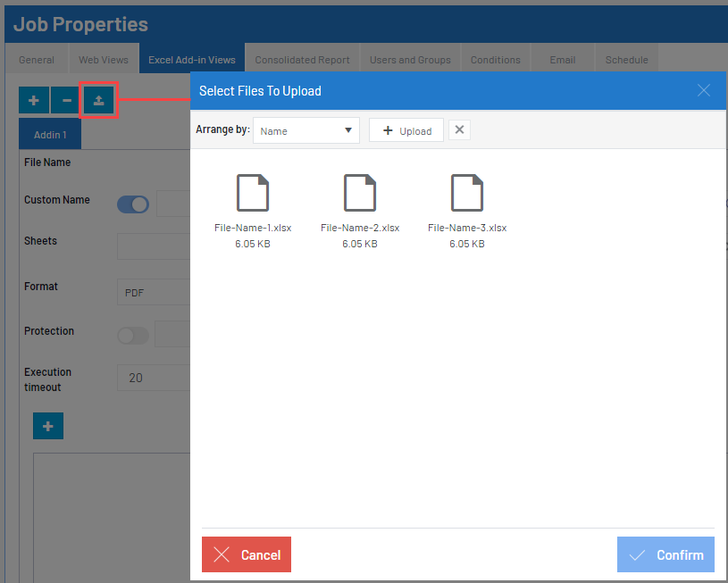This screenshot has width=728, height=583.
Task: Open the Arrange by Name dropdown
Action: (305, 130)
